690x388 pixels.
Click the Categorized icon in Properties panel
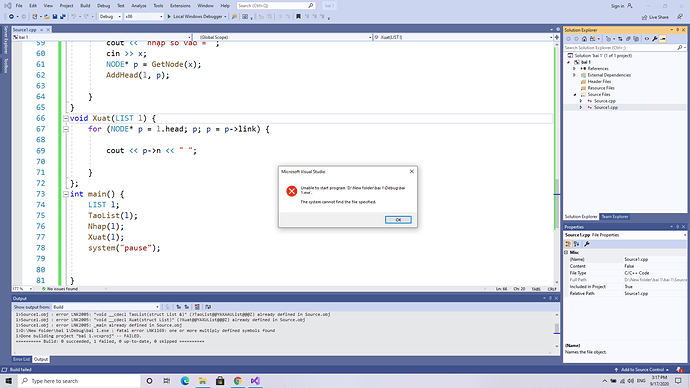[x=568, y=244]
